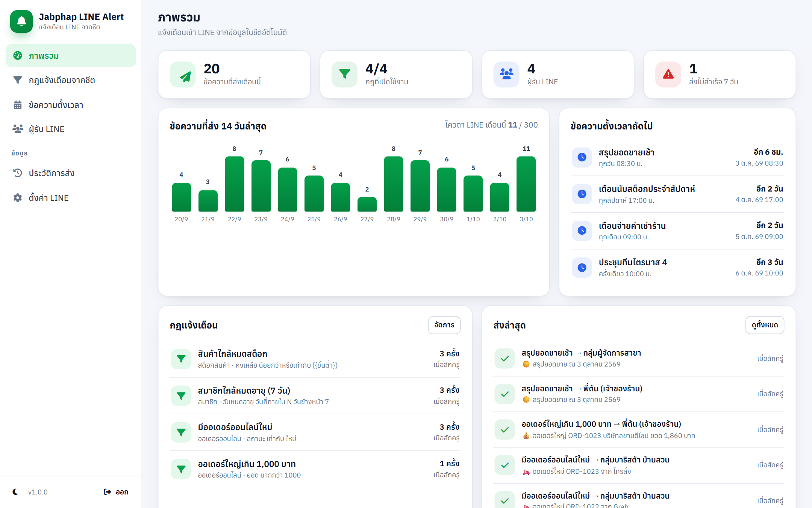This screenshot has height=508, width=812.
Task: Open ตั้งค่า LINE settings menu item
Action: tap(71, 198)
